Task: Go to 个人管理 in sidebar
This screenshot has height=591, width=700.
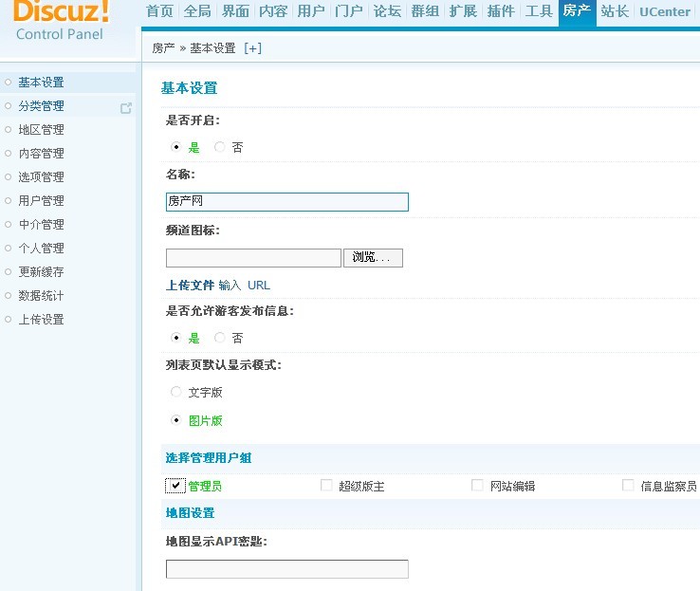Action: (41, 248)
